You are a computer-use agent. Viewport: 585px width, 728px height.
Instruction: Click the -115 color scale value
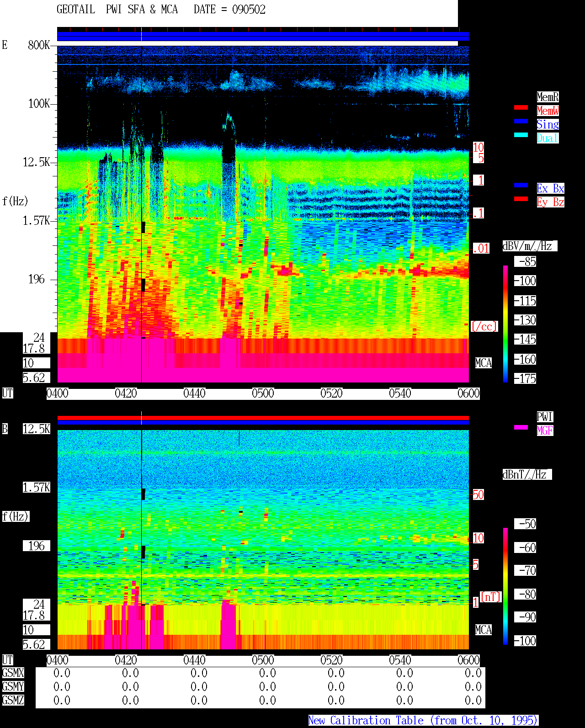click(526, 301)
